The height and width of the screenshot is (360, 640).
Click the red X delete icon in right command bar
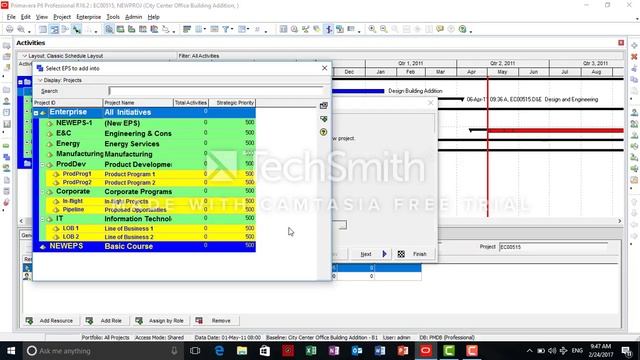pyautogui.click(x=634, y=57)
